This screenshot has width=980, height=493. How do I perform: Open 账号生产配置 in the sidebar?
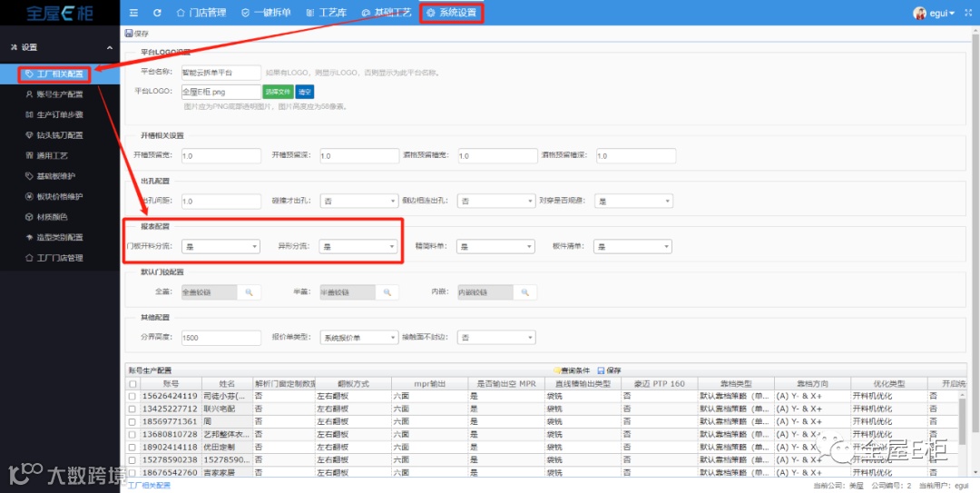[x=59, y=94]
